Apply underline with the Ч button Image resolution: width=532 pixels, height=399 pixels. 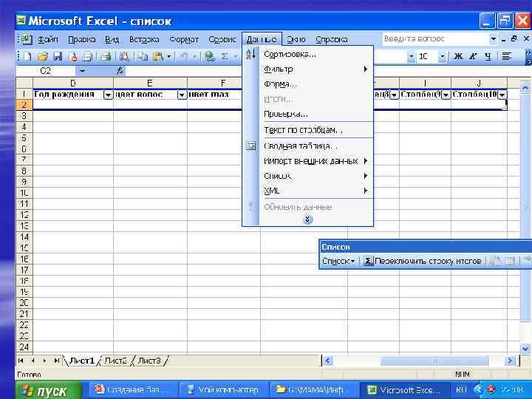[488, 56]
